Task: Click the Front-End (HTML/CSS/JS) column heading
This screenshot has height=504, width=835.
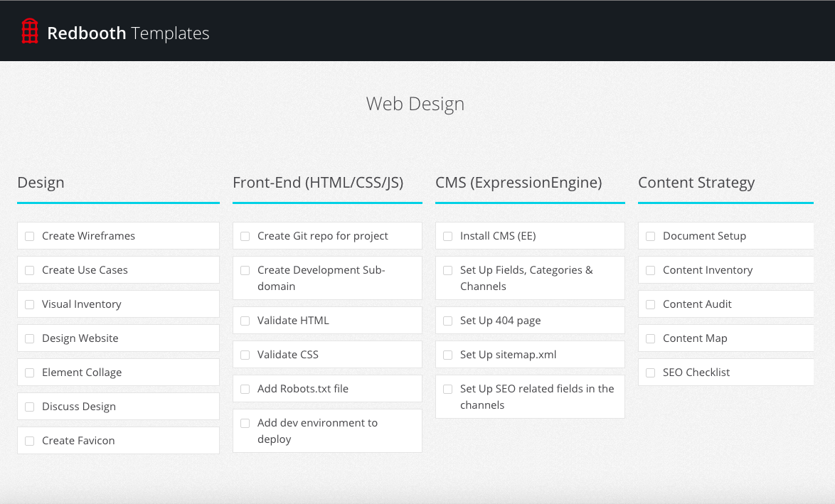Action: point(318,183)
